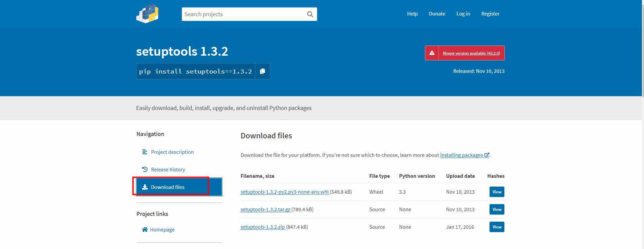Follow the installing packages link
This screenshot has width=644, height=249.
tap(461, 155)
